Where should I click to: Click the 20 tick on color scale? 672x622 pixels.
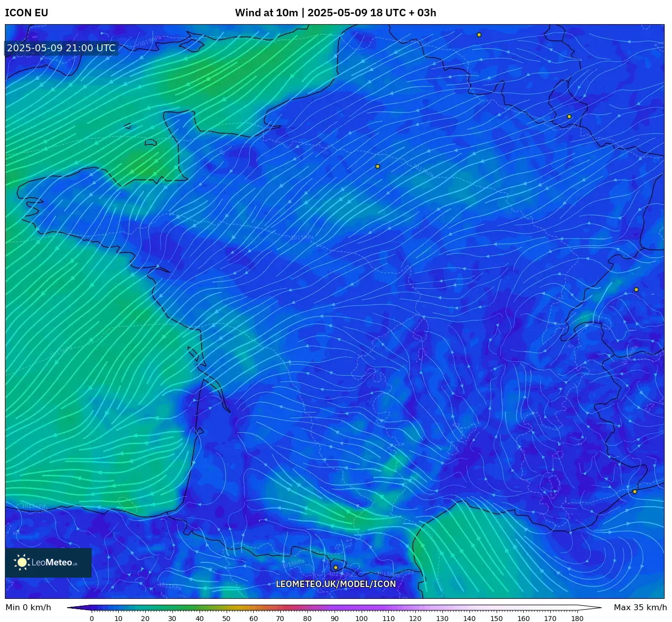coord(145,619)
